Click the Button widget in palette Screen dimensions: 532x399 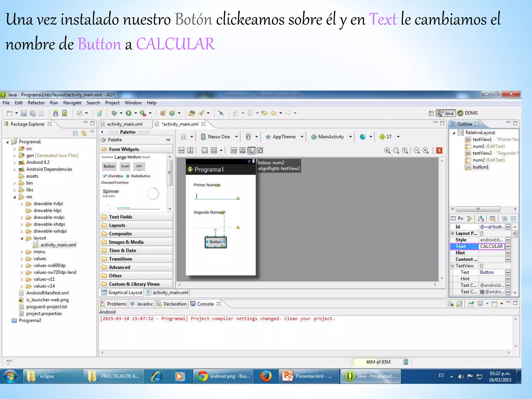pos(109,166)
